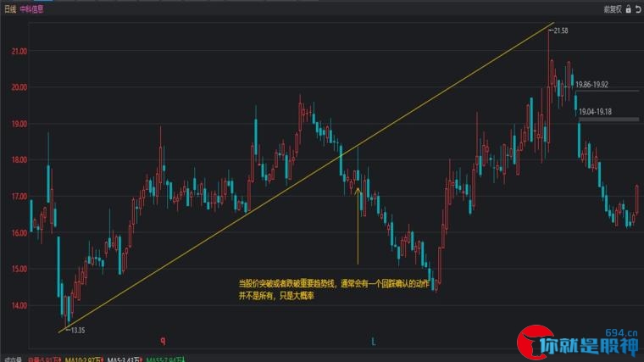Click the yellow annotation text 当股价突破或者跌破重要趋势线

tap(287, 283)
